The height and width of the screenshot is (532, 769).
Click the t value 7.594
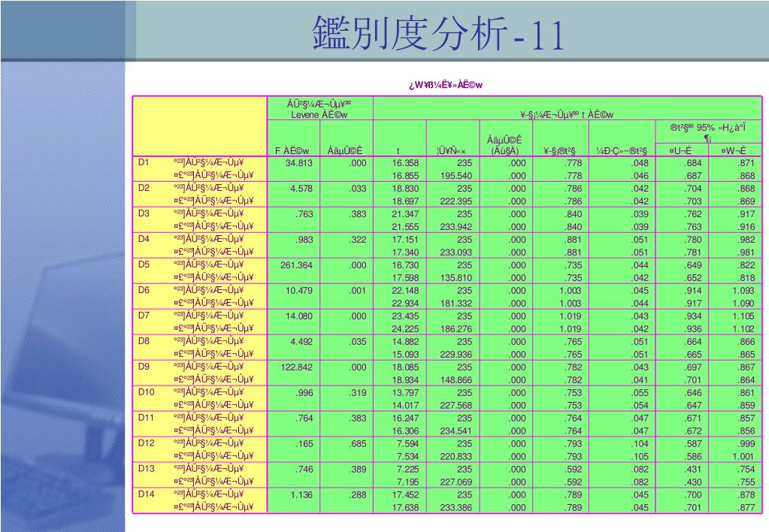click(x=407, y=443)
